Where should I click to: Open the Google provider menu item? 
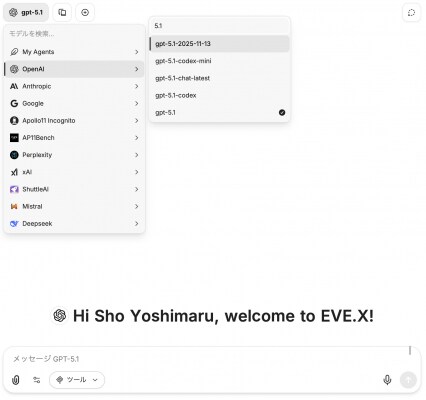click(x=74, y=103)
